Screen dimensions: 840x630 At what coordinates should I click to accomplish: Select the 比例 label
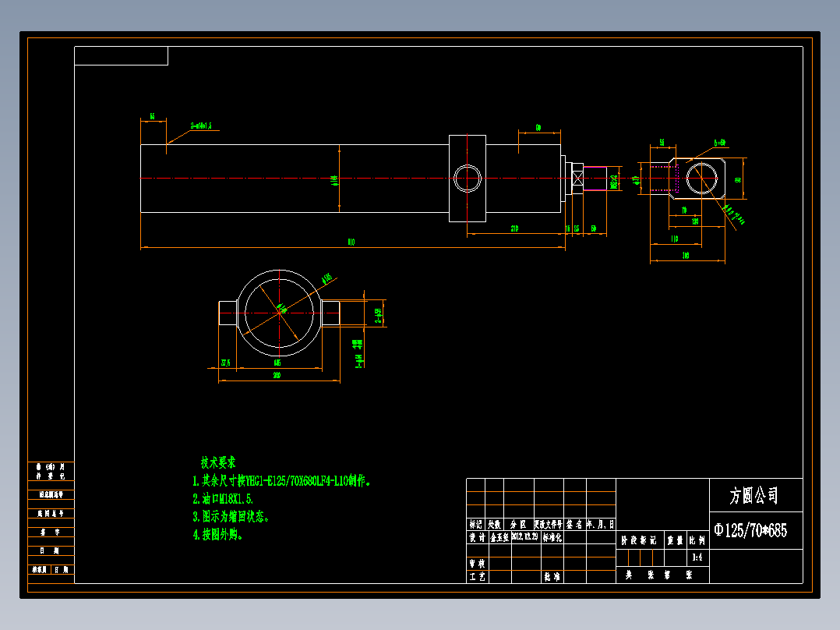coord(697,540)
